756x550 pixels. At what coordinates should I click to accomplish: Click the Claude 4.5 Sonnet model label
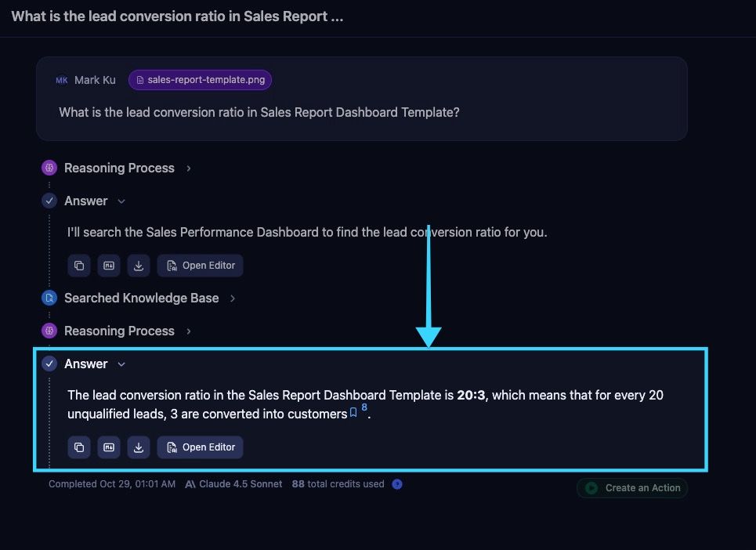click(x=233, y=484)
